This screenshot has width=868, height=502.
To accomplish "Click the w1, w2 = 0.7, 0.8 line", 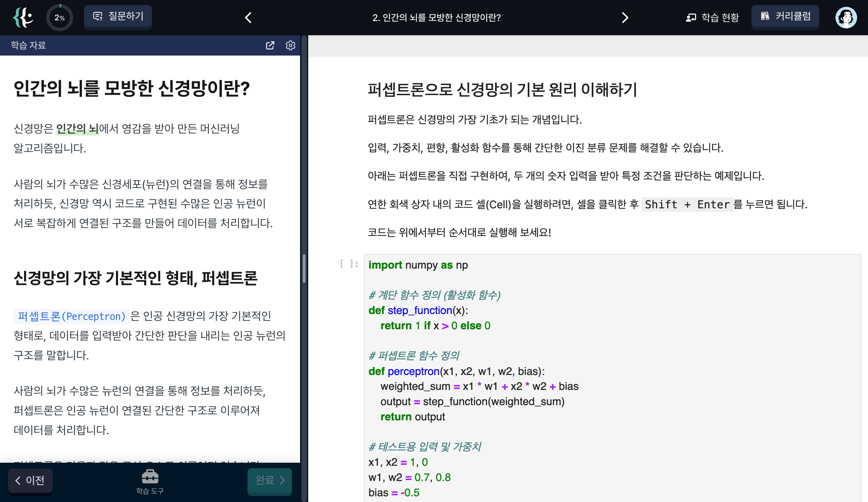I will coord(410,477).
